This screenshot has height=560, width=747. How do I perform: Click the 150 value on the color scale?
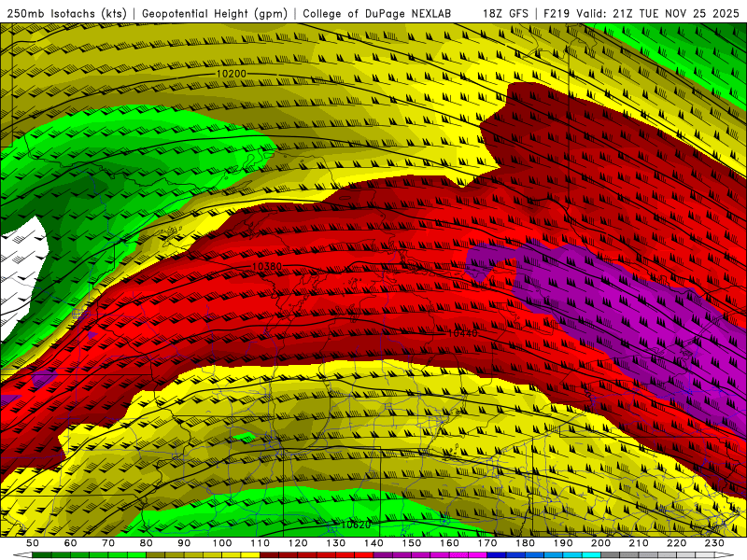coord(412,543)
